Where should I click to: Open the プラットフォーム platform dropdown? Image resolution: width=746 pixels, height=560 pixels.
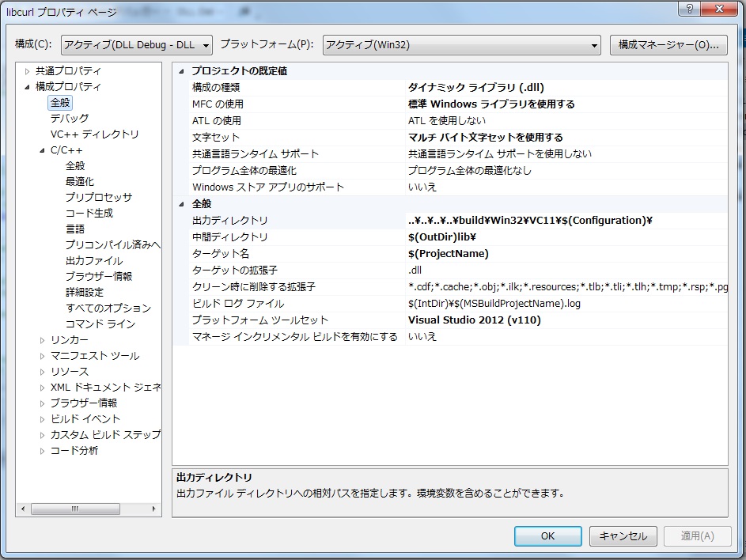tap(461, 45)
